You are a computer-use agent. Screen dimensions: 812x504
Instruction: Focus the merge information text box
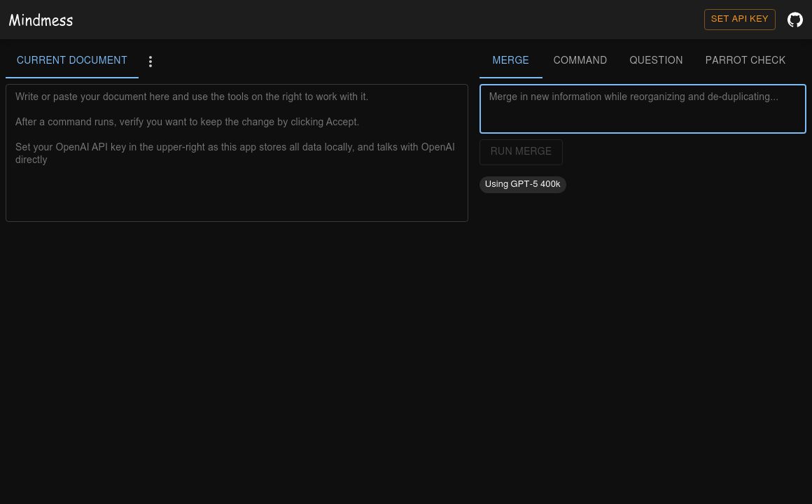point(642,108)
